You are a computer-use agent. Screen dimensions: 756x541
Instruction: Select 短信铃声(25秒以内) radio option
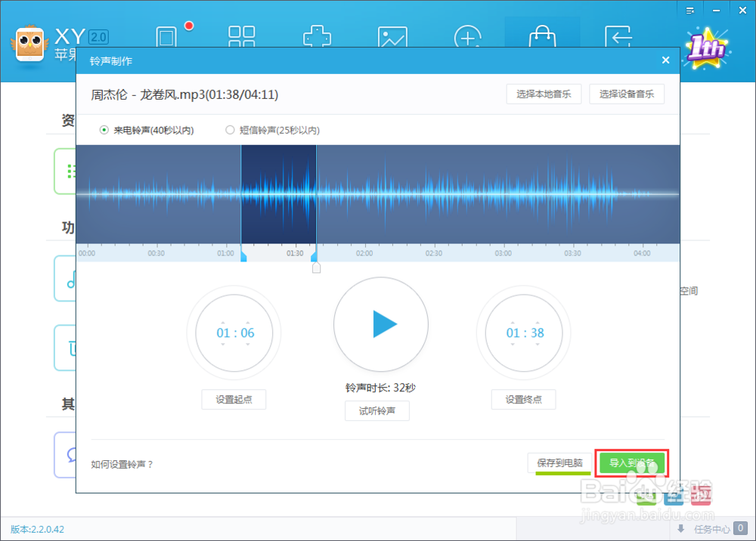[230, 130]
